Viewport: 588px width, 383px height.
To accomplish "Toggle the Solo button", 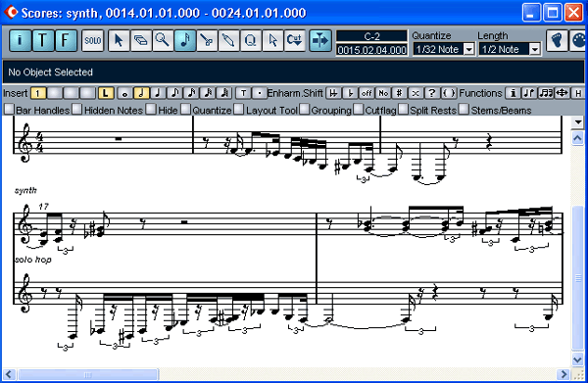I will (93, 40).
